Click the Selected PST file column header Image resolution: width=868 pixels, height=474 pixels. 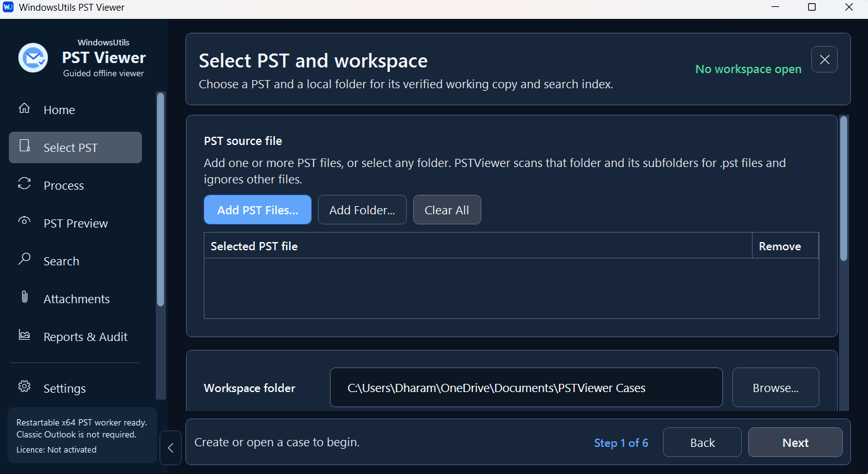pyautogui.click(x=478, y=246)
